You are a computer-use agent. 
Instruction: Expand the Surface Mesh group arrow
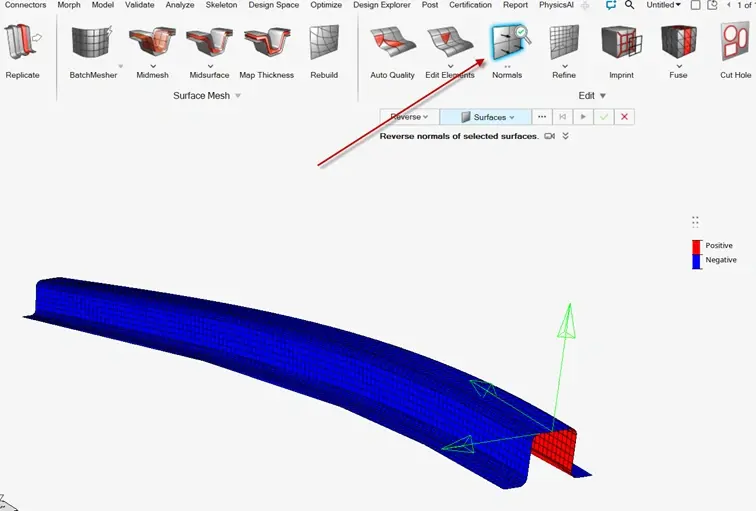coord(238,96)
